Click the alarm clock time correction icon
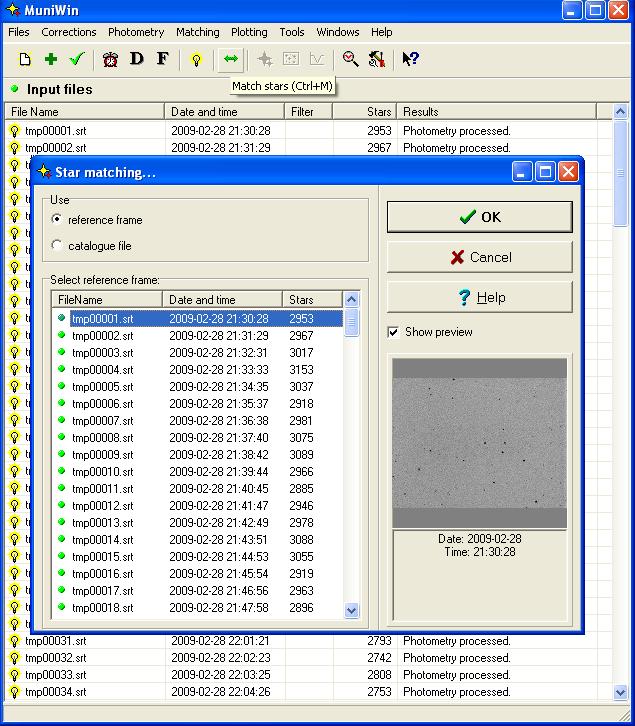Screen dimensions: 635x726 110,60
